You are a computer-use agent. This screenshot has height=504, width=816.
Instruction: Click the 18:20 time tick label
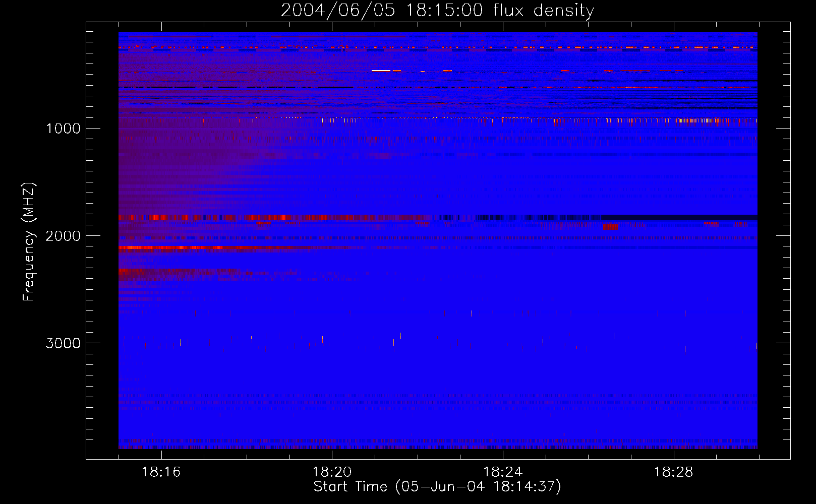(332, 472)
